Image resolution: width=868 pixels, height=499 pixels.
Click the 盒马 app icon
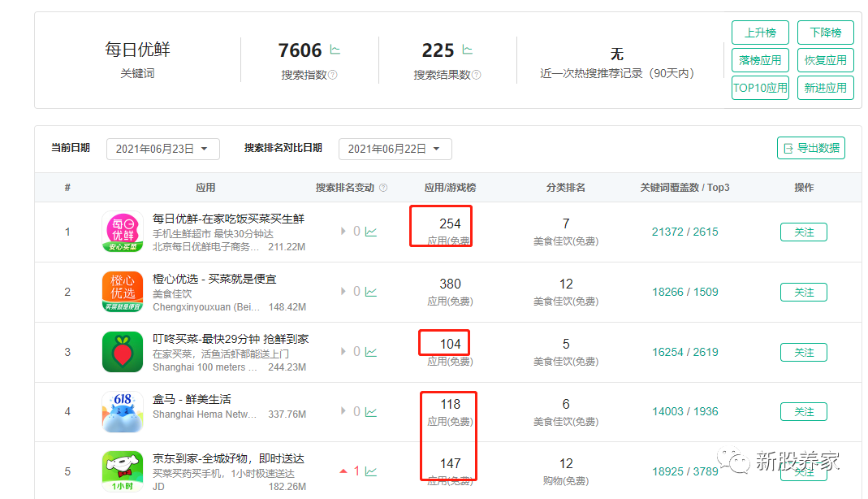pos(123,411)
